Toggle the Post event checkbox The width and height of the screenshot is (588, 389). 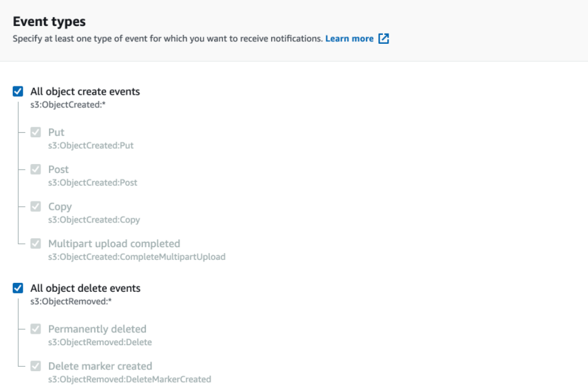(x=36, y=169)
